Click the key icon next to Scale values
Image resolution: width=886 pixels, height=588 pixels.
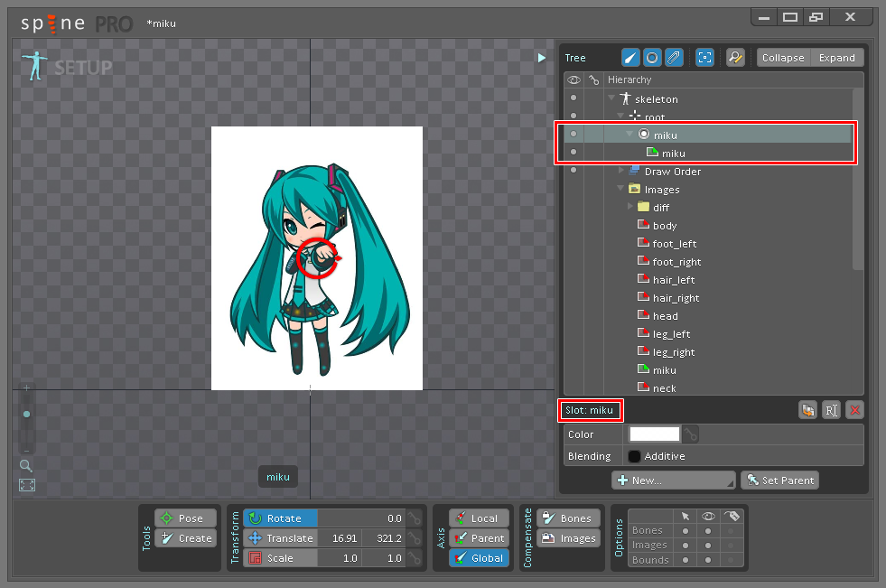click(x=415, y=558)
